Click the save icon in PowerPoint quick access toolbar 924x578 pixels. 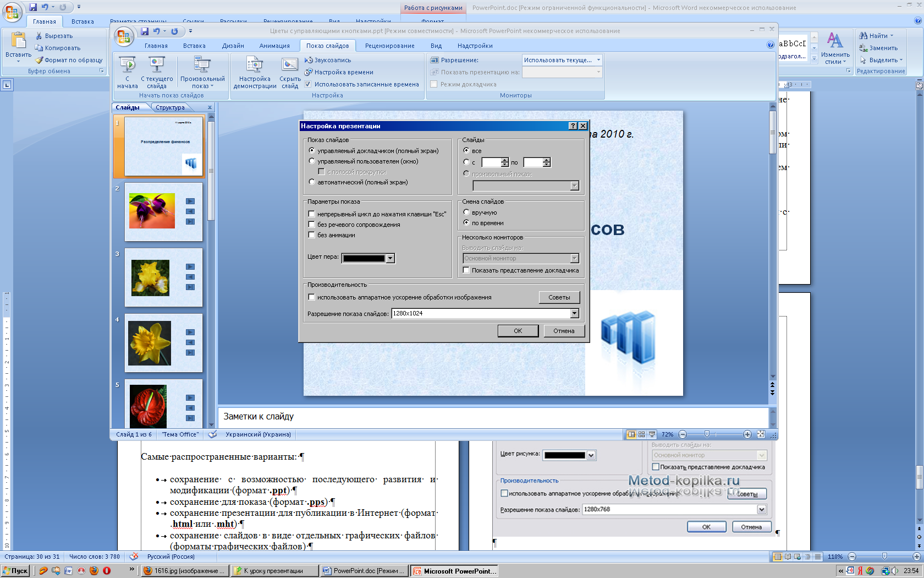tap(145, 31)
